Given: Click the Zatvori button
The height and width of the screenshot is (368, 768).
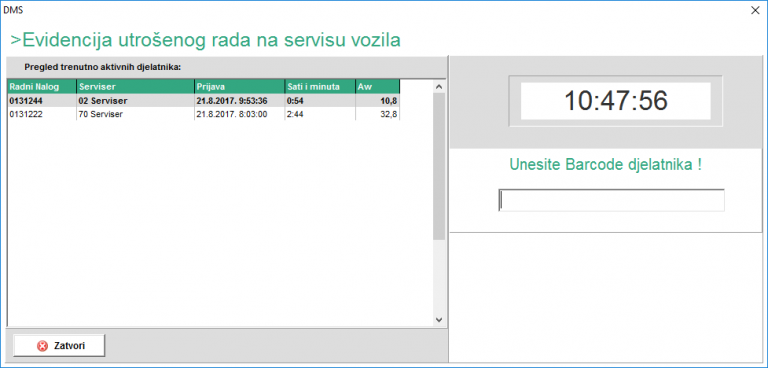Looking at the screenshot, I should 59,346.
